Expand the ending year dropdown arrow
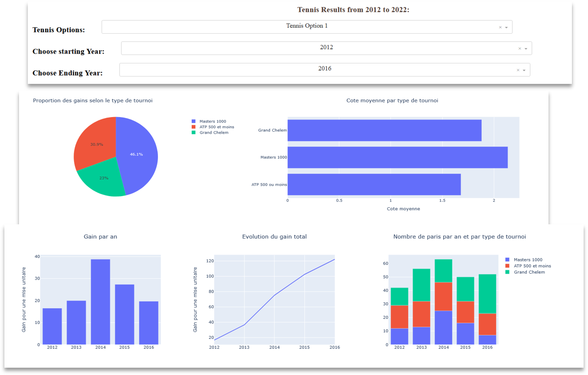Viewport: 588px width, 375px height. click(x=524, y=70)
